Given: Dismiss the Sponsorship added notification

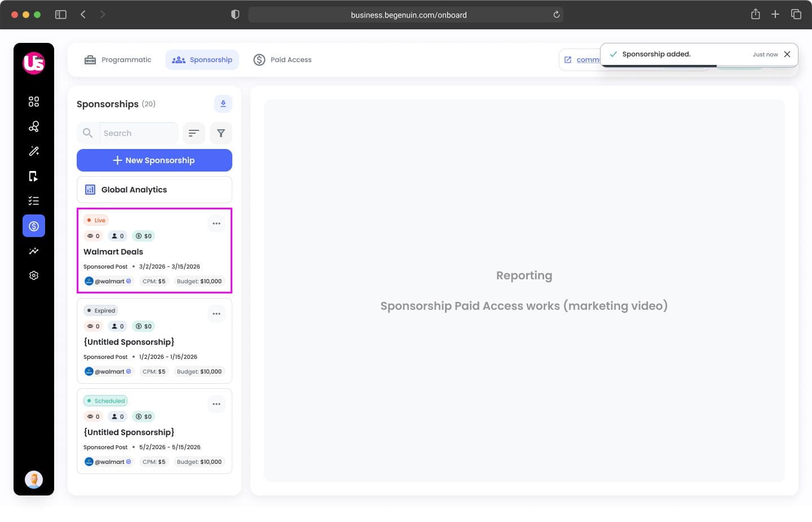Looking at the screenshot, I should [x=787, y=54].
